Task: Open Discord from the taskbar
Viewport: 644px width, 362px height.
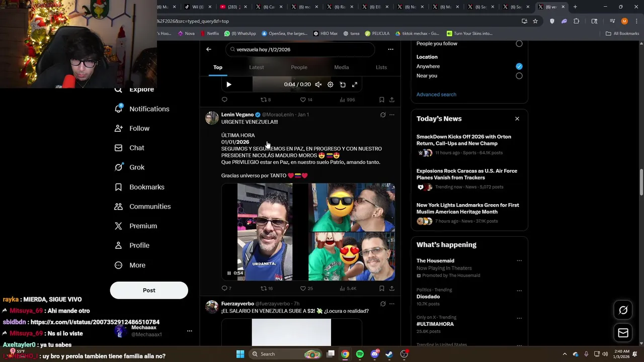Action: (x=374, y=354)
